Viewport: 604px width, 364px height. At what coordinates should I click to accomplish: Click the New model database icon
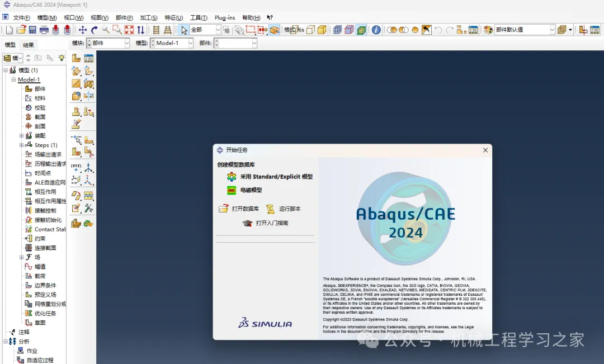(x=10, y=30)
